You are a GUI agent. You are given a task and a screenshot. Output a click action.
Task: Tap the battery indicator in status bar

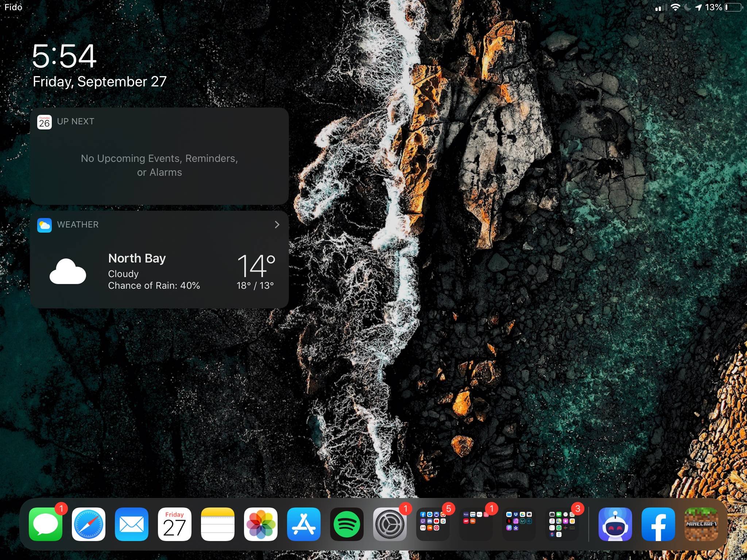click(733, 7)
